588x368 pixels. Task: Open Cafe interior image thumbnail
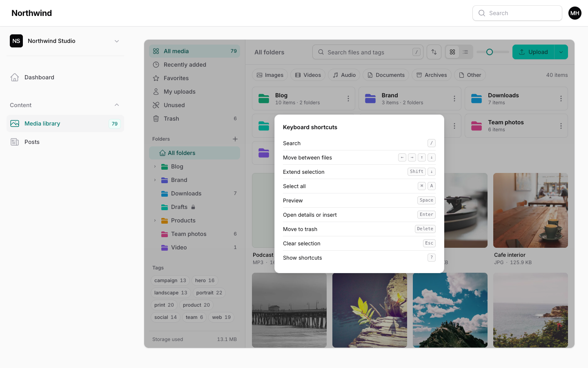point(530,210)
